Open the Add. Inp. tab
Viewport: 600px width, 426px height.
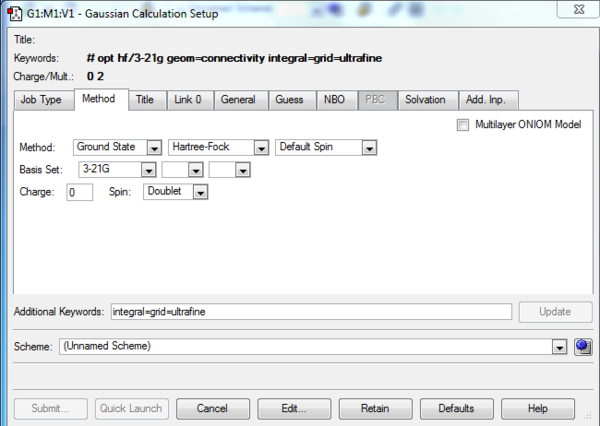[486, 100]
